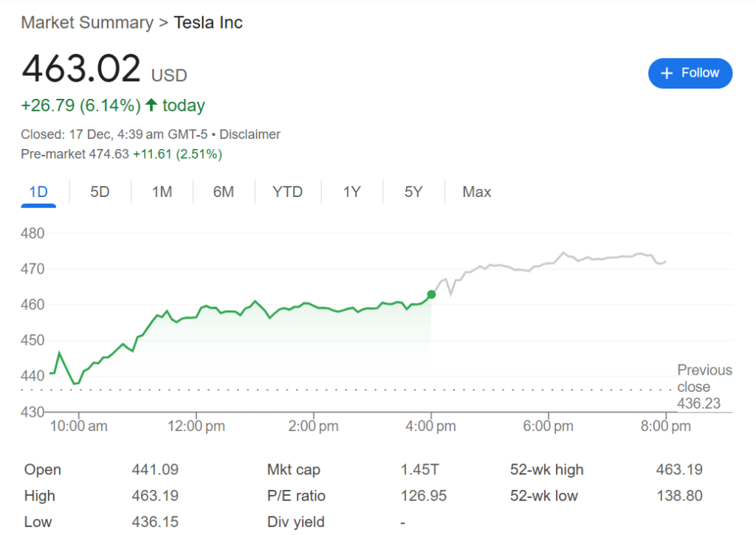Select the YTD range tab
The height and width of the screenshot is (535, 756).
pos(287,192)
